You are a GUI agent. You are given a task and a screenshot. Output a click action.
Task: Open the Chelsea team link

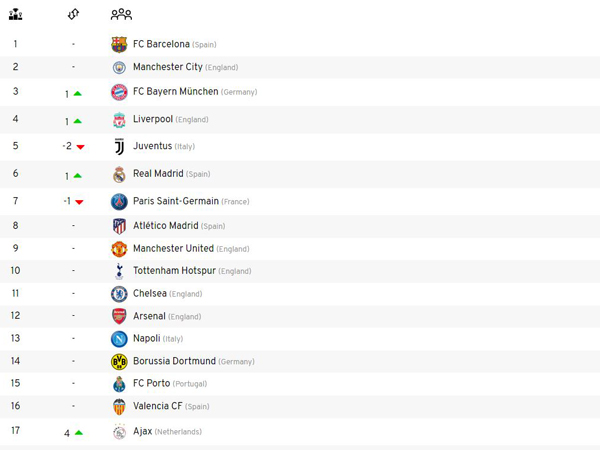[x=149, y=293]
